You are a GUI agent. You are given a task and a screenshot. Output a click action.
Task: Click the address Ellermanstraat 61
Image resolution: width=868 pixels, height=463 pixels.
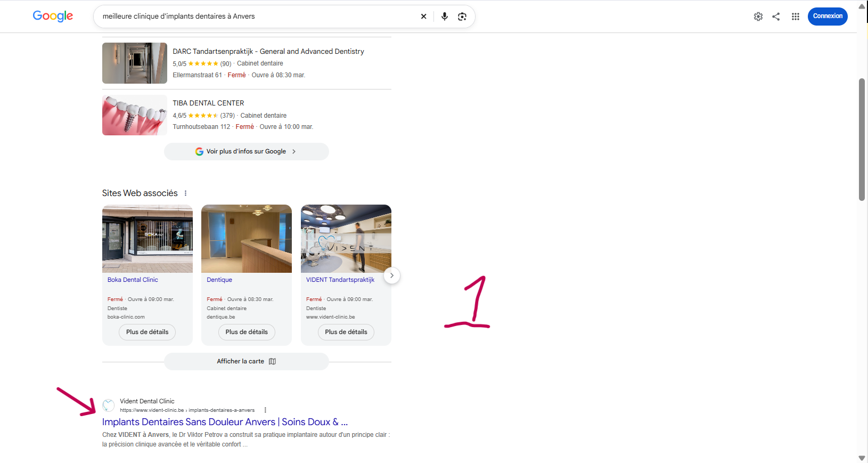coord(197,75)
